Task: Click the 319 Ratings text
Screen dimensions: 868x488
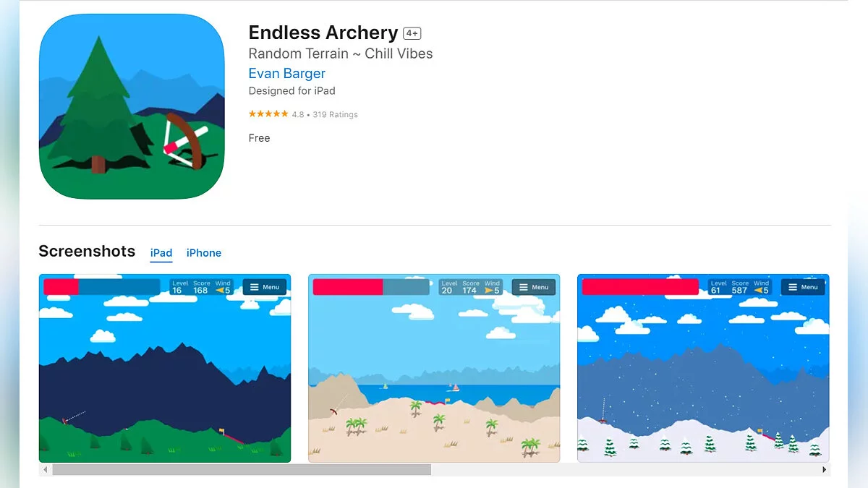Action: 335,114
